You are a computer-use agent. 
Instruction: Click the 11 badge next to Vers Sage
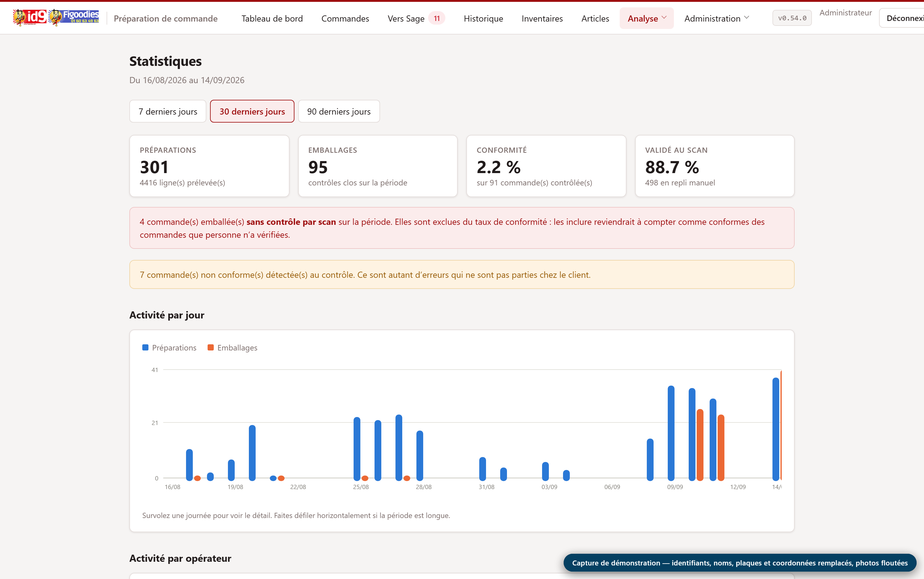point(436,18)
